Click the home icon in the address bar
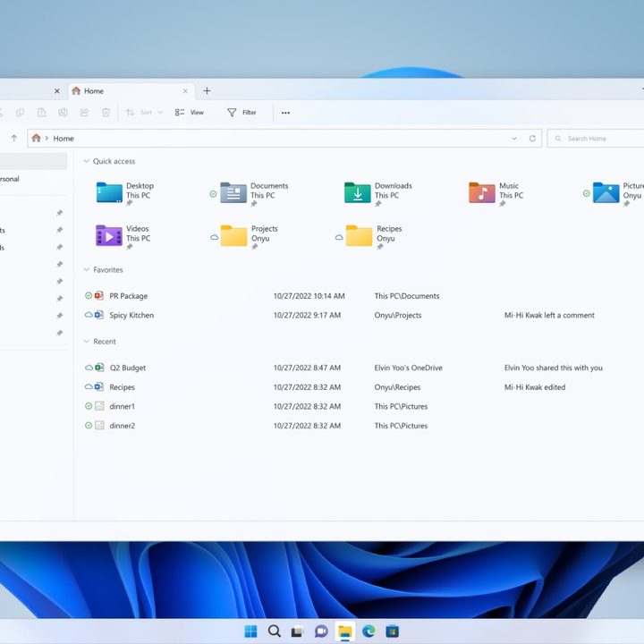 (x=36, y=138)
